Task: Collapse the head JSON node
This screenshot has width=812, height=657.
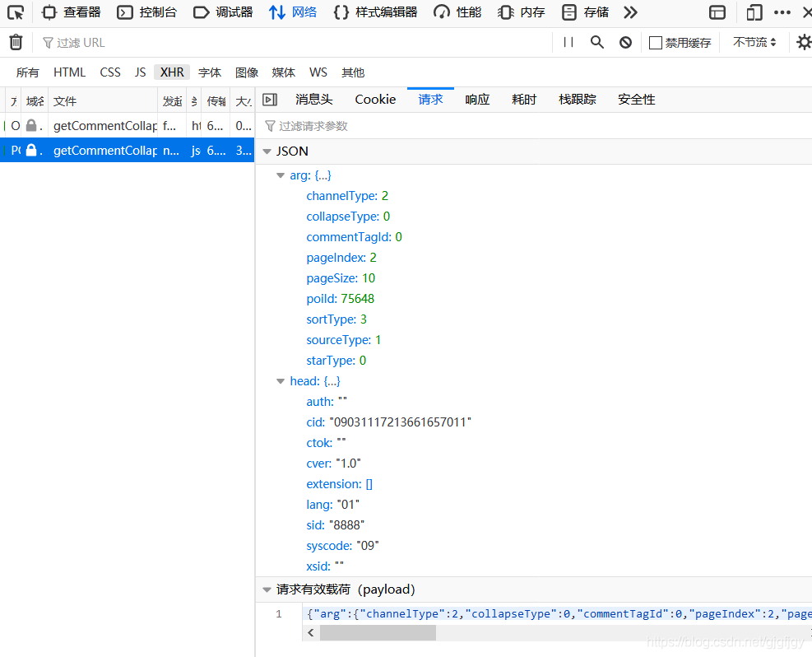Action: (x=281, y=380)
